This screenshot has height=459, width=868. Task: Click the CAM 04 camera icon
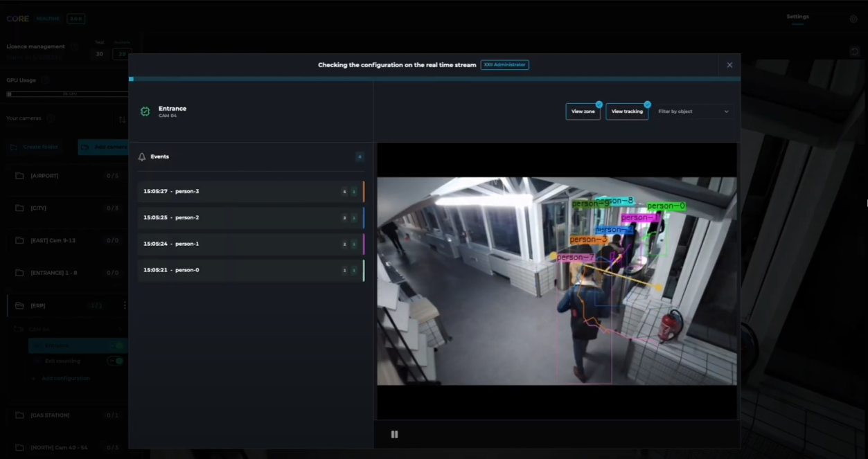pyautogui.click(x=19, y=330)
